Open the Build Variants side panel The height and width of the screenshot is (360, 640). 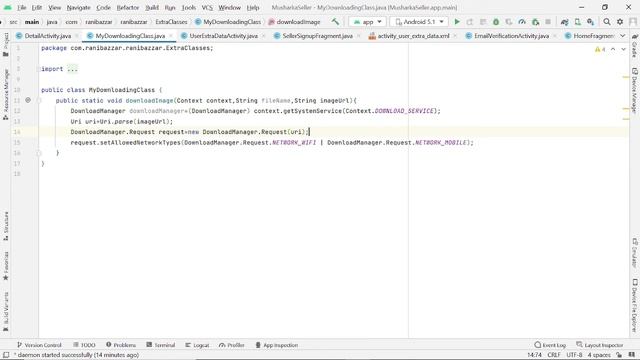6,311
